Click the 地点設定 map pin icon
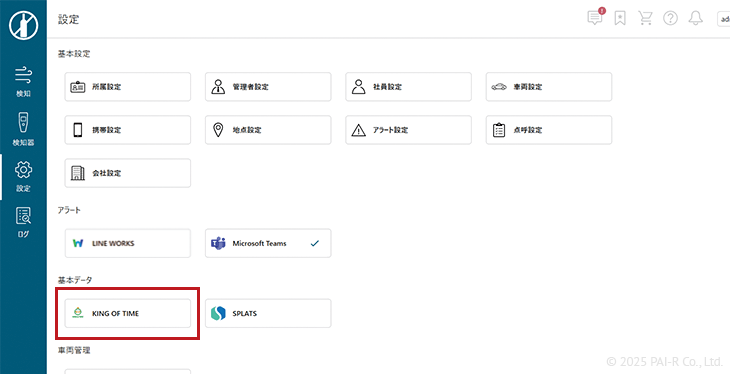The width and height of the screenshot is (730, 374). tap(218, 130)
